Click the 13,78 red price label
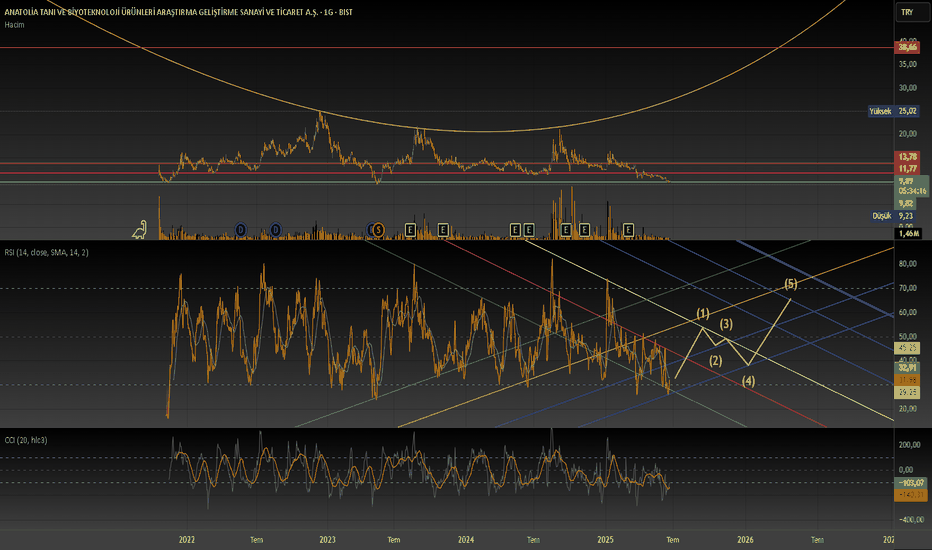The height and width of the screenshot is (550, 932). pyautogui.click(x=907, y=157)
